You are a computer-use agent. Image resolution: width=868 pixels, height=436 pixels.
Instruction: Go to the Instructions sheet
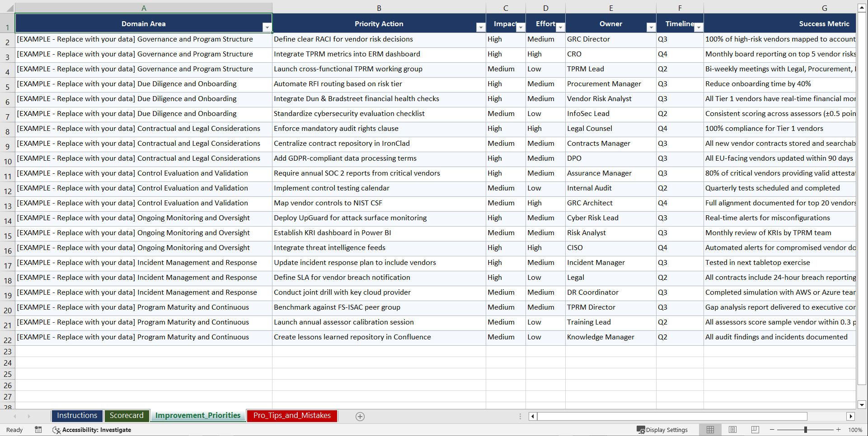77,416
